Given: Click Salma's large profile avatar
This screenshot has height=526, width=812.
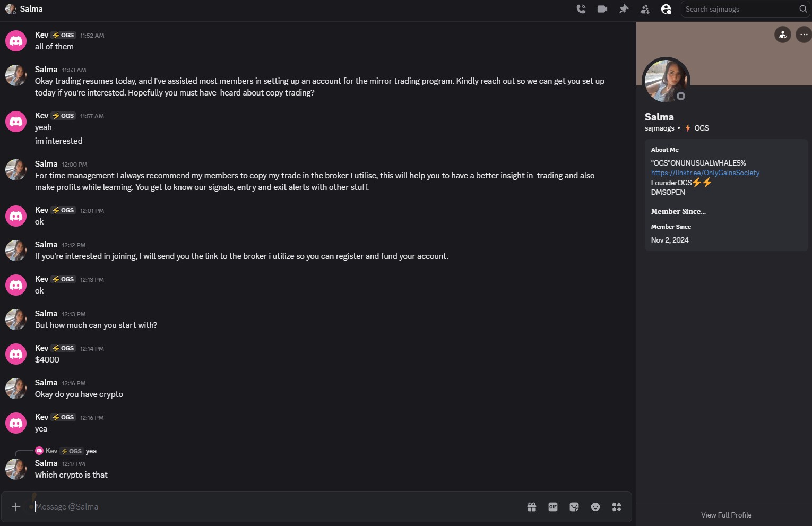Looking at the screenshot, I should (x=666, y=80).
